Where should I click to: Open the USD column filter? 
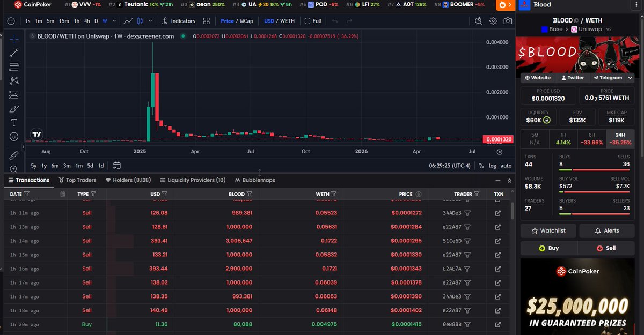[165, 194]
